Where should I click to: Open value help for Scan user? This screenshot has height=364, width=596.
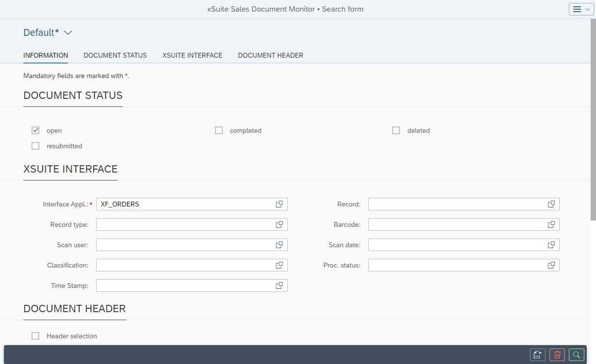point(279,245)
